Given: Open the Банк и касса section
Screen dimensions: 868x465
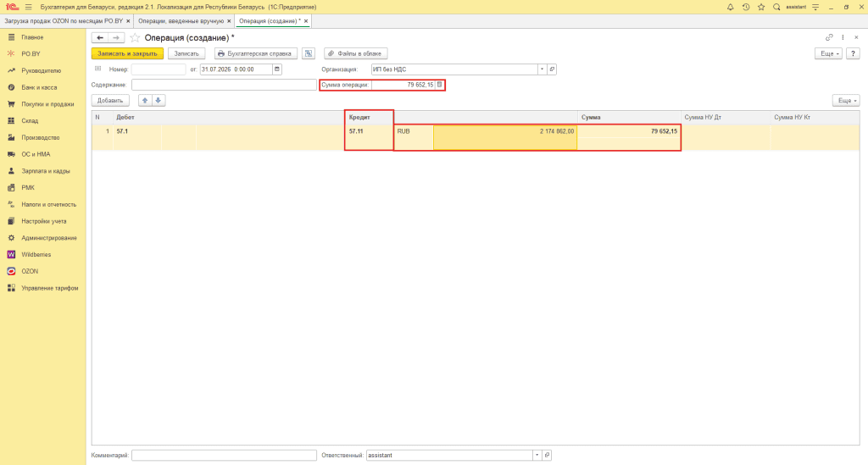Looking at the screenshot, I should pos(39,87).
